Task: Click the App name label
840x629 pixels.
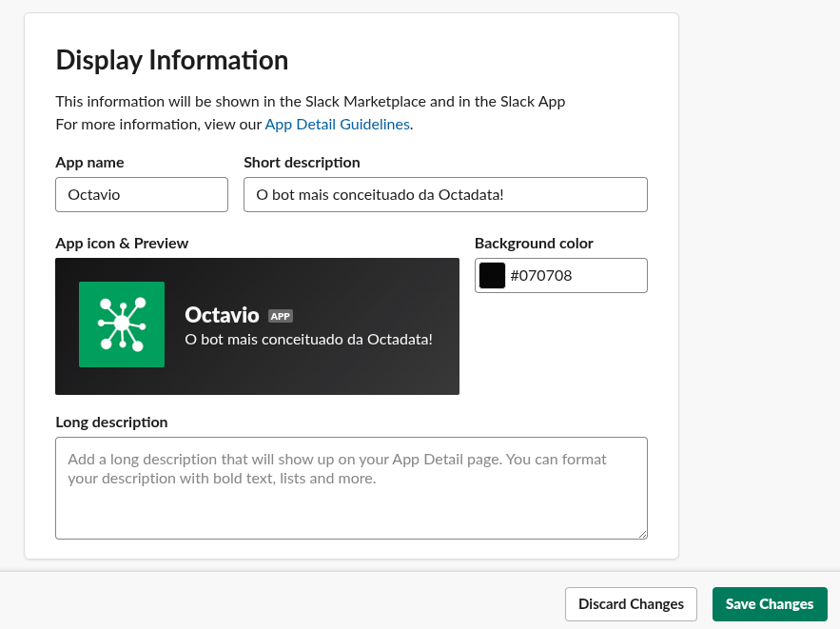Action: tap(89, 163)
